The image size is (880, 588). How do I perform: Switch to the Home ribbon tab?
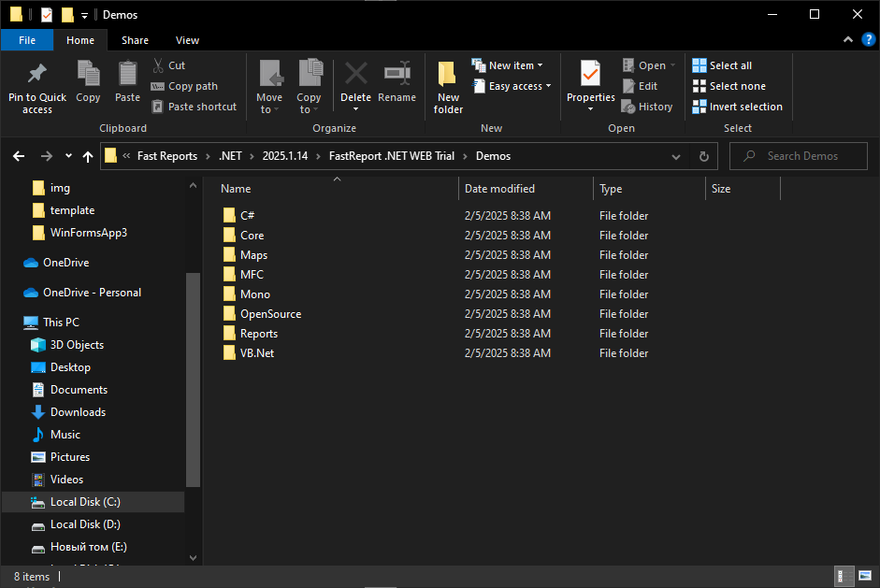click(x=80, y=40)
